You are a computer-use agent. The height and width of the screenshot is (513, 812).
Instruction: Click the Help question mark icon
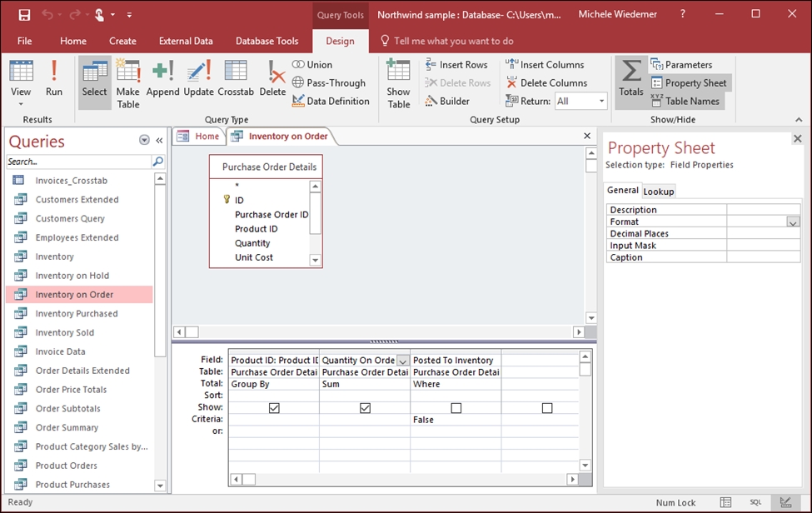click(x=683, y=14)
